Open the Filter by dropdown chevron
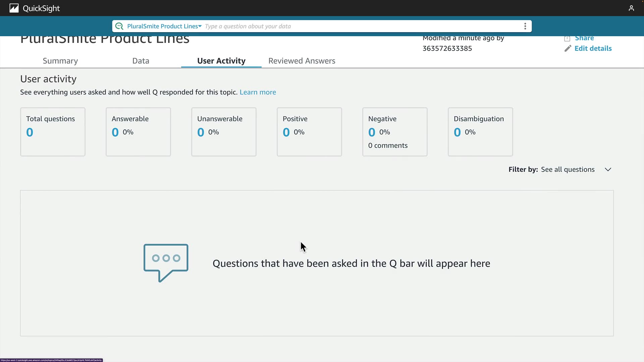 coord(608,170)
